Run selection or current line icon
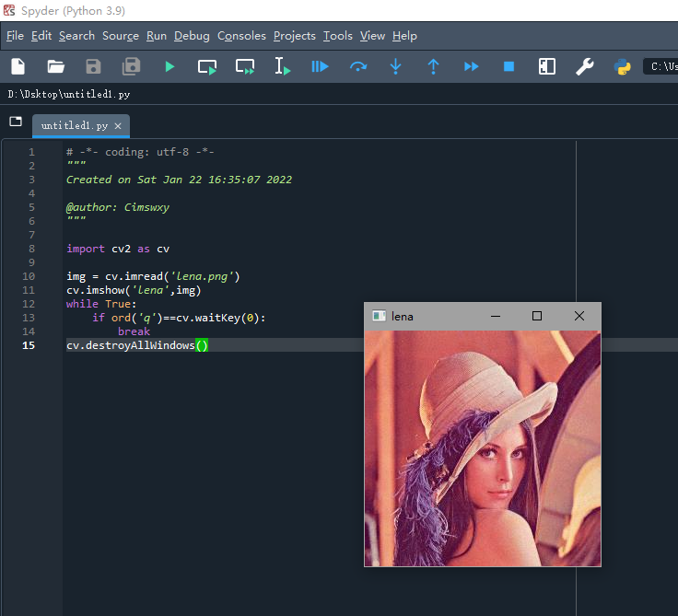 (x=283, y=66)
